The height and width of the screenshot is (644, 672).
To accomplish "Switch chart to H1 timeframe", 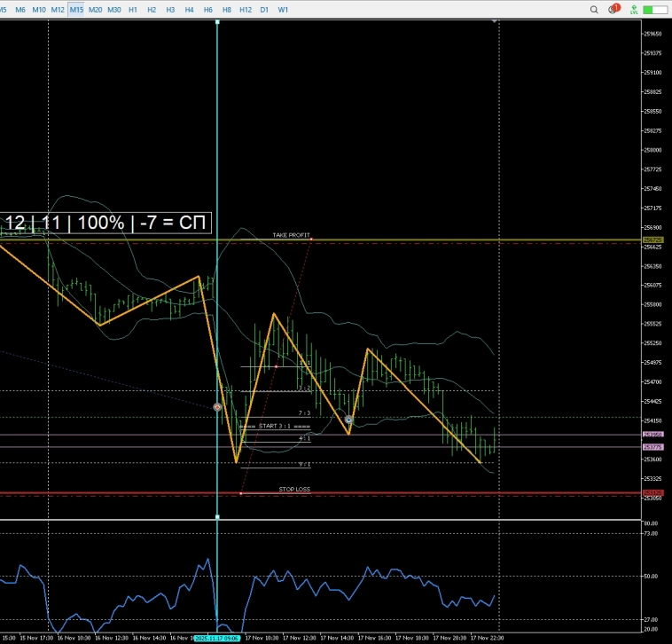I will [x=133, y=9].
